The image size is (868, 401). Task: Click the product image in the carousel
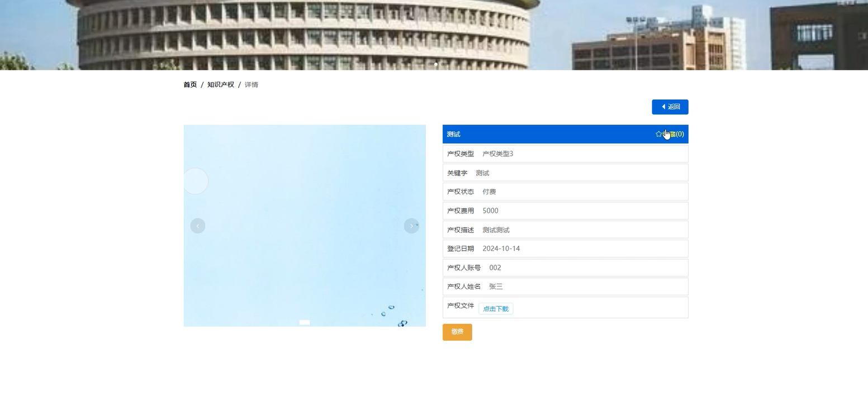click(x=305, y=226)
